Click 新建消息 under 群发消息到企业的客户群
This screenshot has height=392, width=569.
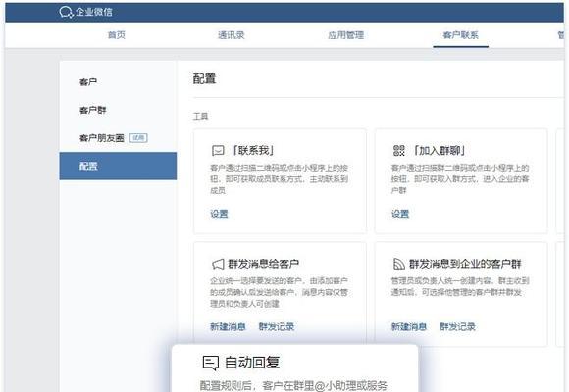[x=409, y=326]
